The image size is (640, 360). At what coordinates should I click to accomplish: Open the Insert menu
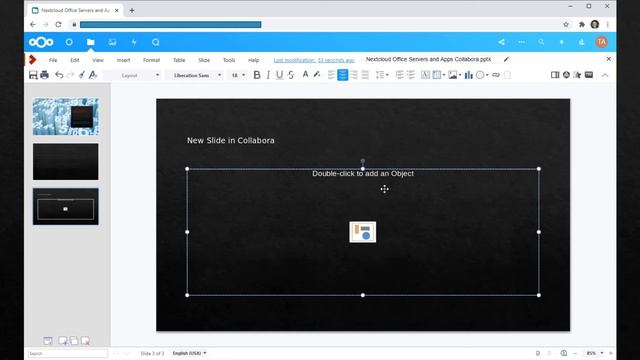123,60
